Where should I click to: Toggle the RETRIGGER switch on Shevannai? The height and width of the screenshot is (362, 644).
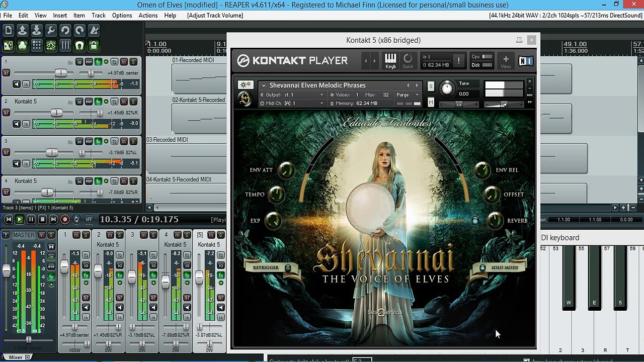pyautogui.click(x=288, y=267)
